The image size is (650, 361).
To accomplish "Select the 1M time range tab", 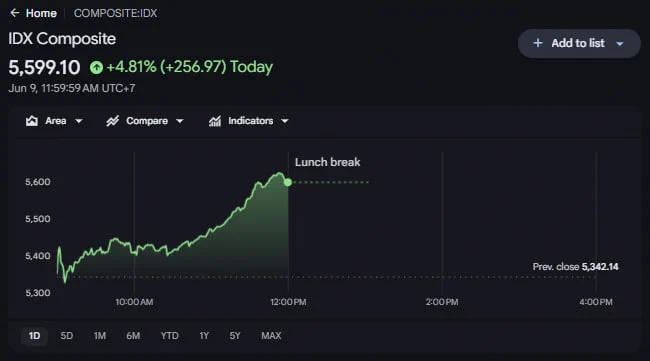I will [99, 336].
